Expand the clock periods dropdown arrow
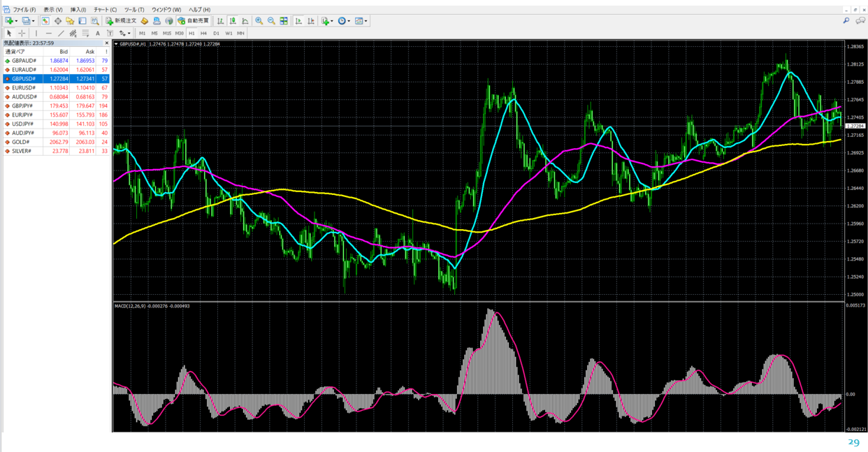The height and width of the screenshot is (452, 868). coord(349,21)
